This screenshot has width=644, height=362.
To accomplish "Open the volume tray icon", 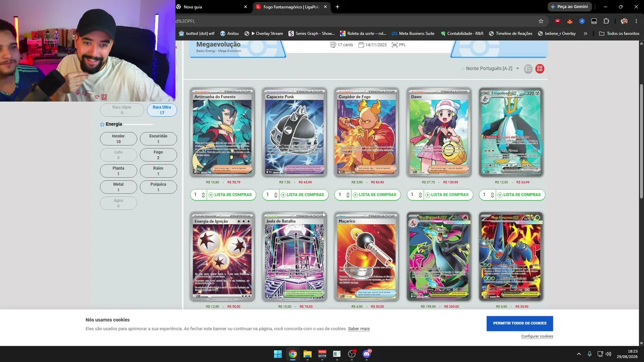I will pyautogui.click(x=608, y=354).
